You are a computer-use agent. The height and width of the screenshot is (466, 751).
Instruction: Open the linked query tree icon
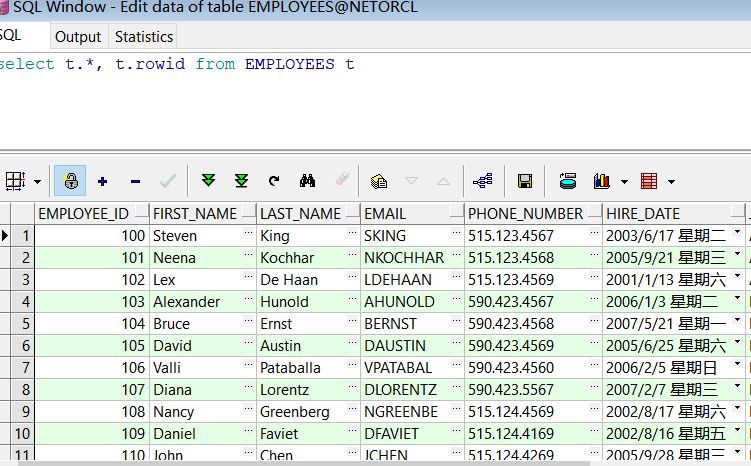point(483,181)
